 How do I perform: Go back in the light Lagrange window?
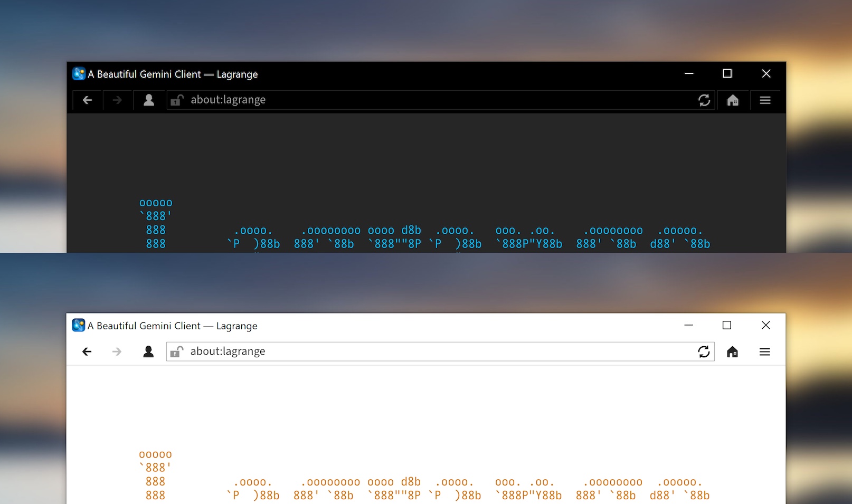tap(87, 351)
